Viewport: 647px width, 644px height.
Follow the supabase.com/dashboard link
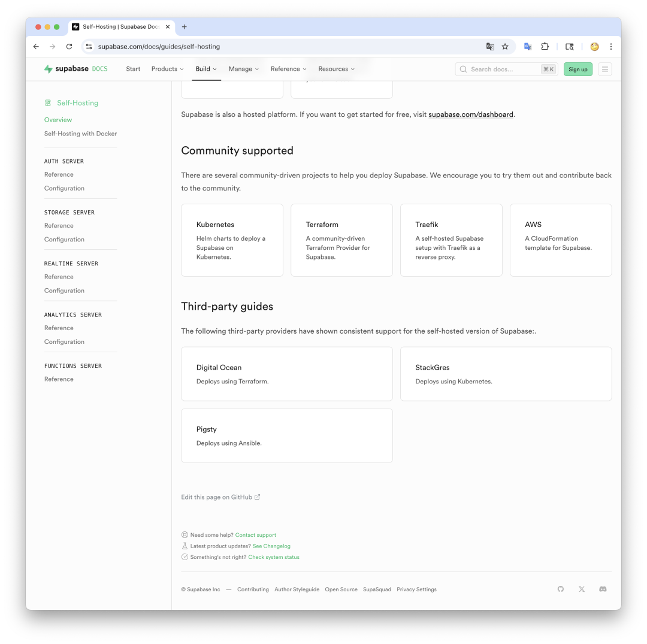[x=471, y=114]
